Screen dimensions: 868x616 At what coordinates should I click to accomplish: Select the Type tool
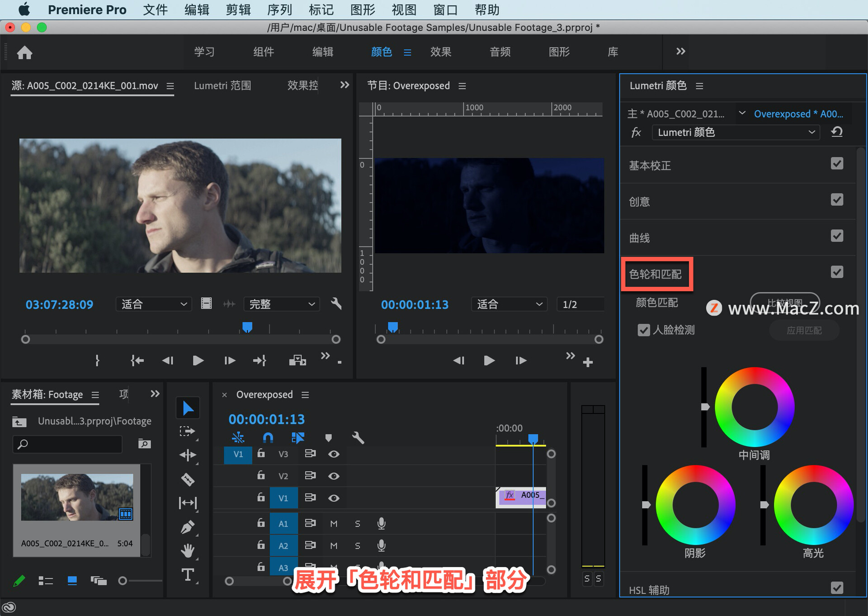click(x=188, y=574)
